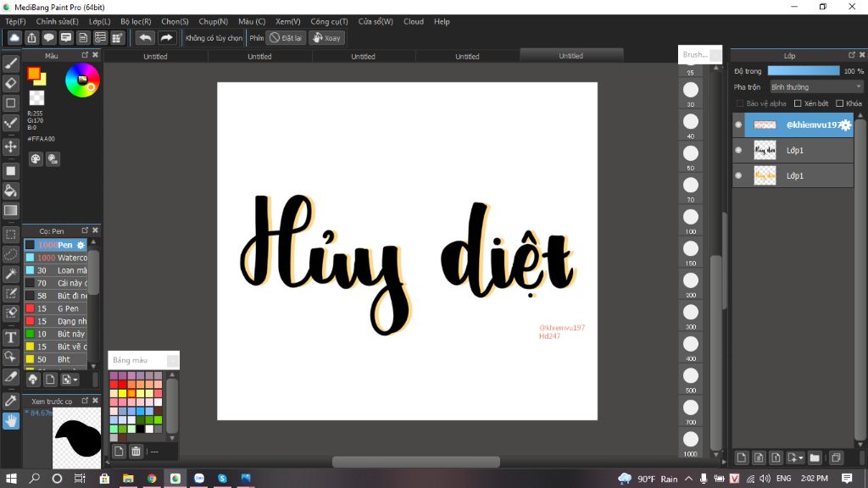Select the Brush tool in left toolbar

10,64
